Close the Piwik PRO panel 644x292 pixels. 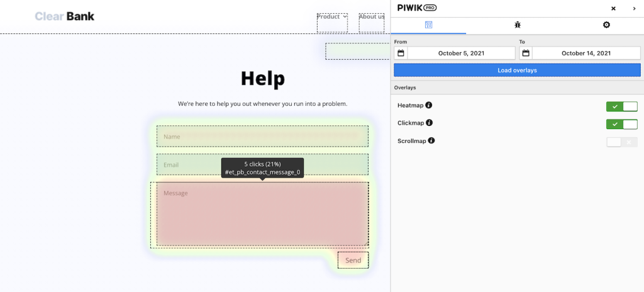(613, 8)
